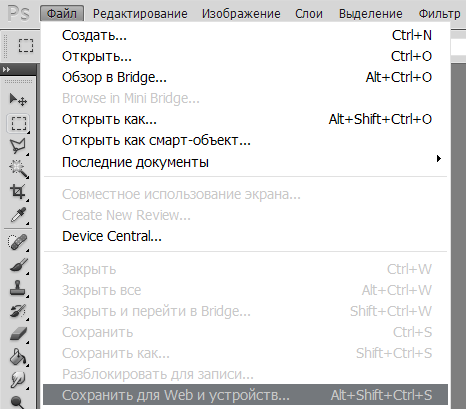Select the Brush tool

pos(18,265)
